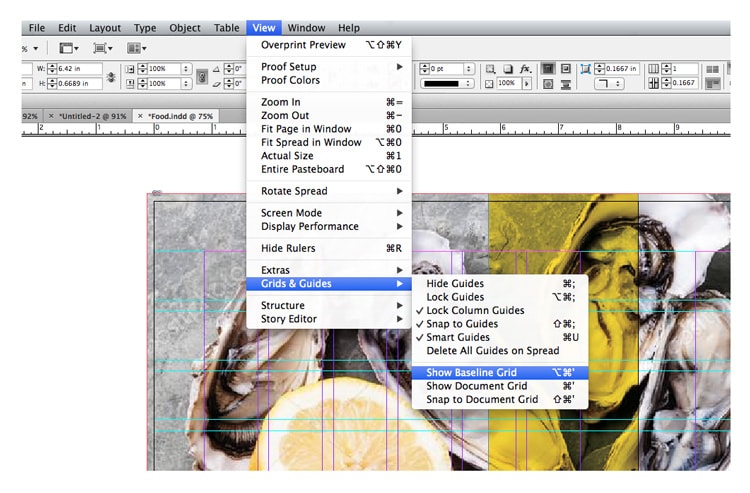The height and width of the screenshot is (493, 750).
Task: Click the drop shadow icon
Action: [x=508, y=69]
